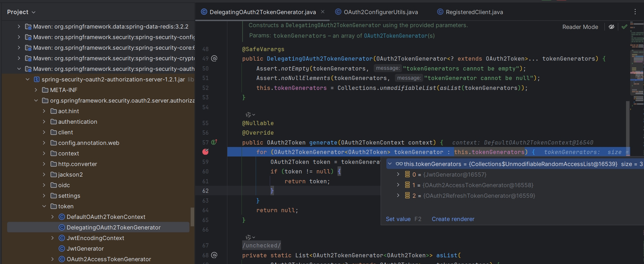Click the editor vertical scrollbar
Image resolution: width=644 pixels, height=264 pixels.
point(628,123)
